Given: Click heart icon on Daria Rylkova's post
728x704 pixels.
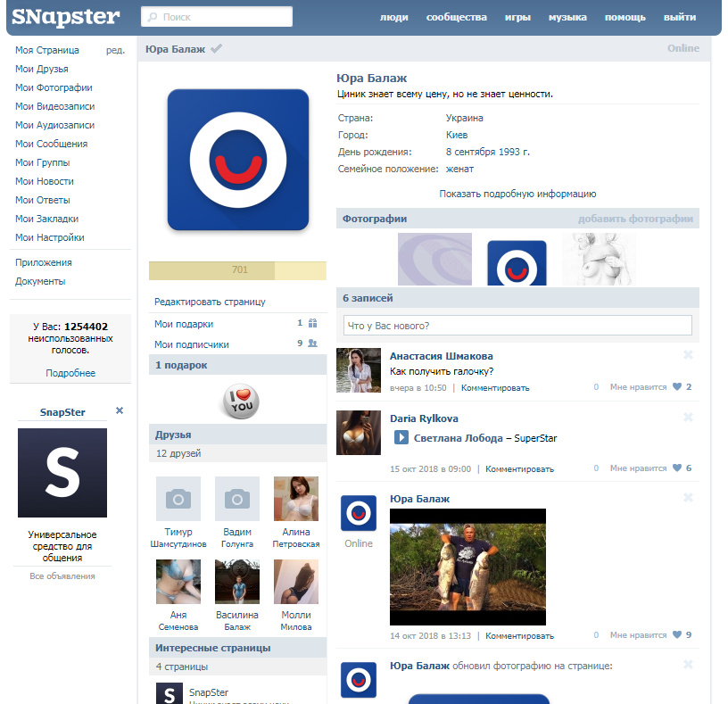Looking at the screenshot, I should 677,468.
